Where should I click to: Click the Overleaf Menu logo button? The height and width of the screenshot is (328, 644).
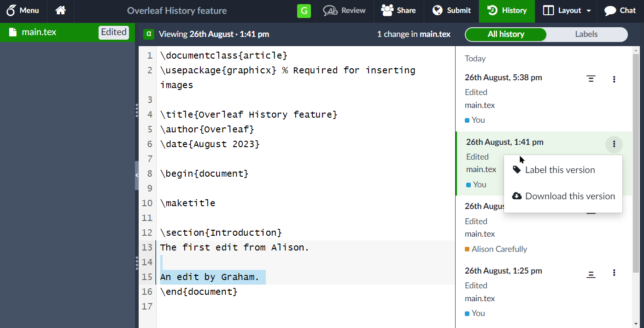pyautogui.click(x=23, y=11)
